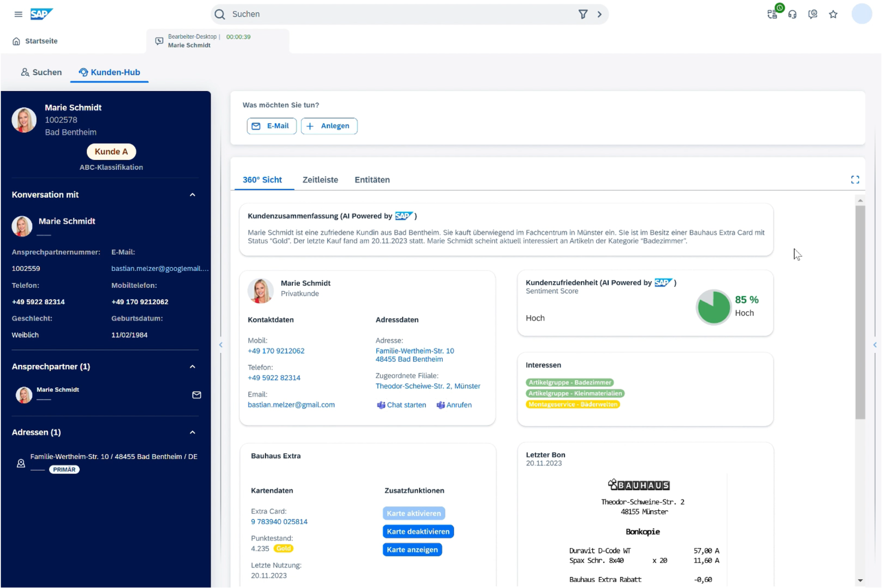Switch to the Zeitleiste tab
The image size is (882, 588).
click(320, 180)
